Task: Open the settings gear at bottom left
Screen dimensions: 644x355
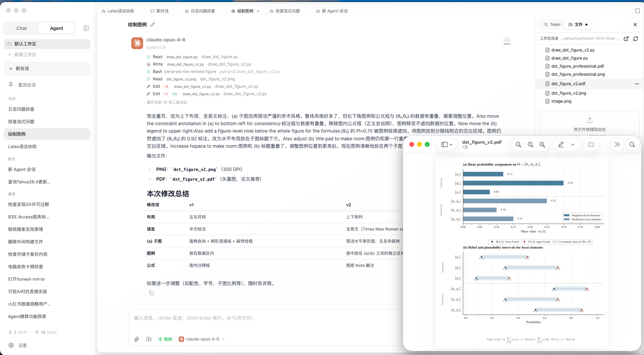Action: tap(11, 345)
